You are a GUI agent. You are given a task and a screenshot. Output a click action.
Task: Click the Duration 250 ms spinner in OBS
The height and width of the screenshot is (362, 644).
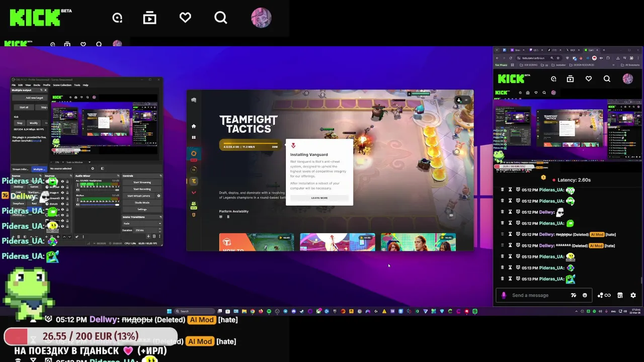point(147,230)
